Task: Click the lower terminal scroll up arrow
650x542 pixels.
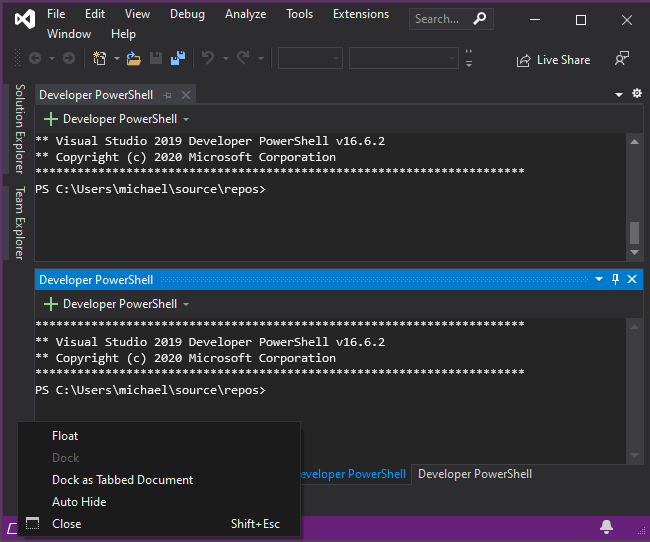Action: coord(634,327)
